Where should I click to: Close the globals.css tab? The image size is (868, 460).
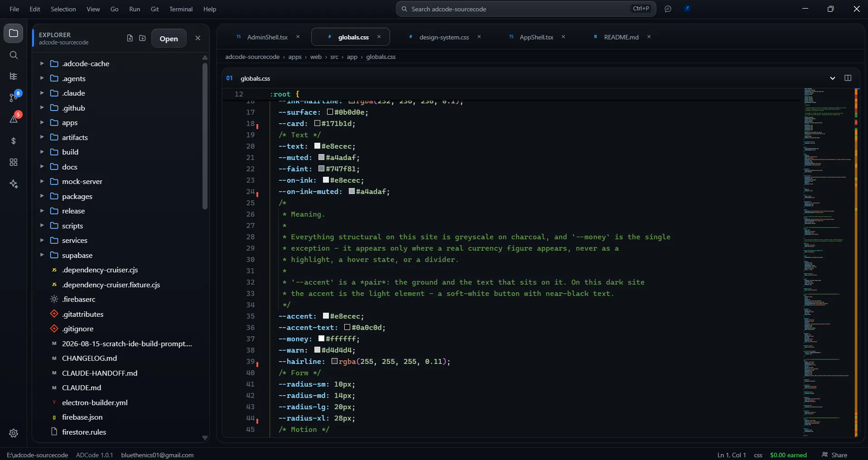coord(379,37)
